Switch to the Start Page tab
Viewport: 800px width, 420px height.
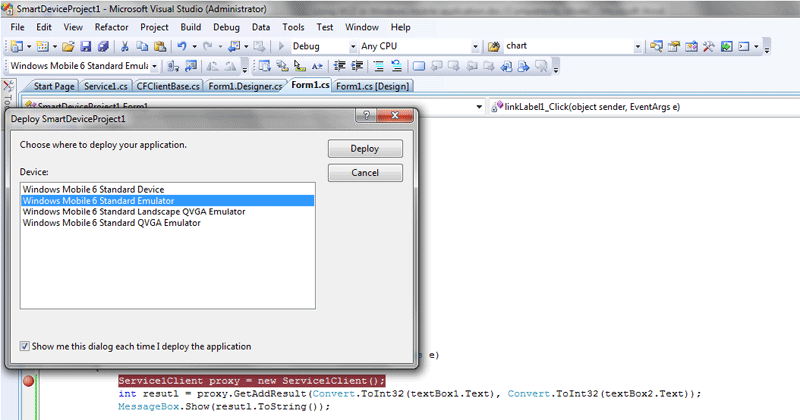[x=54, y=86]
